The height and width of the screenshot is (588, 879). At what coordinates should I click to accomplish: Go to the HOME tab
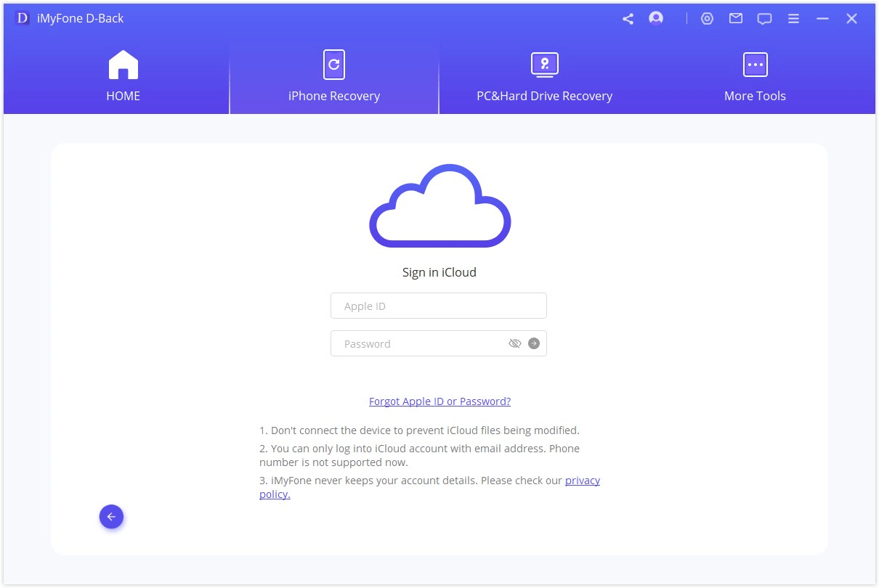coord(123,77)
